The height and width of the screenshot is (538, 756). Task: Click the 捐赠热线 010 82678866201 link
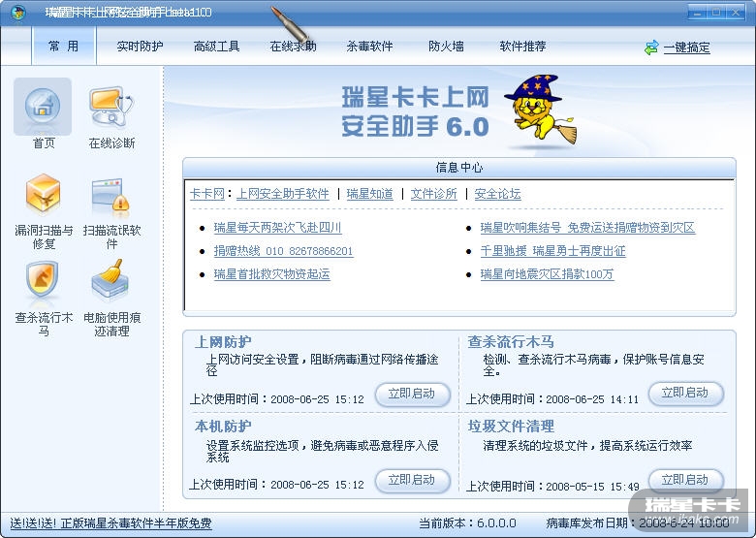tap(283, 251)
